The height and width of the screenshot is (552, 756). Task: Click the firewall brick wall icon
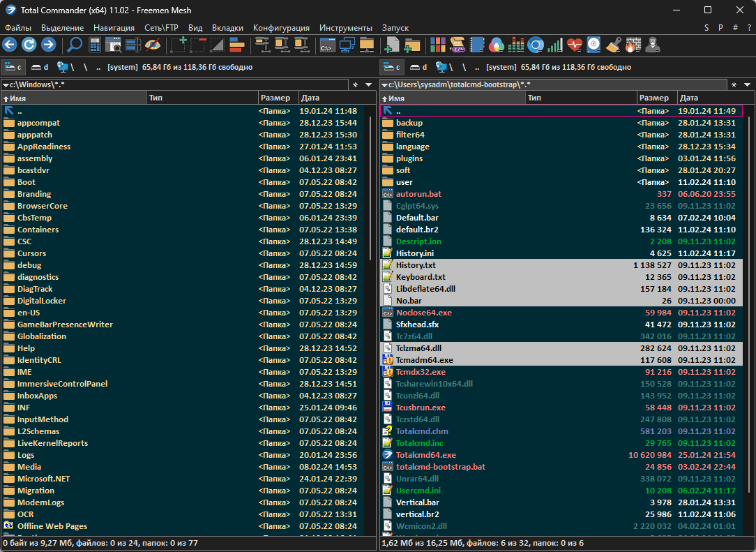[631, 45]
